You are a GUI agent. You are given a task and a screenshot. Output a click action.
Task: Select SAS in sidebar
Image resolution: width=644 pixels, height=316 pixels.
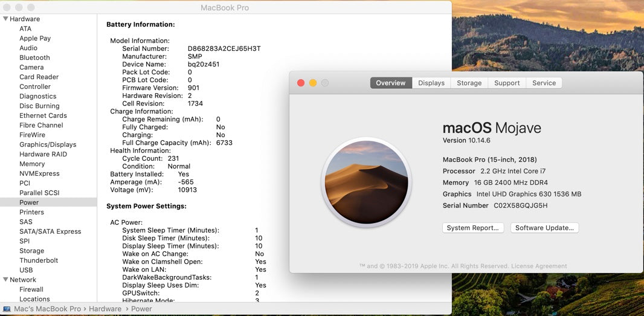[x=26, y=222]
